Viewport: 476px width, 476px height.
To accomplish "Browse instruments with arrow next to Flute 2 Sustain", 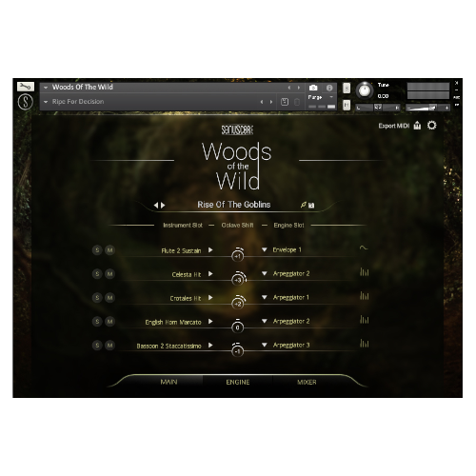I will point(210,250).
